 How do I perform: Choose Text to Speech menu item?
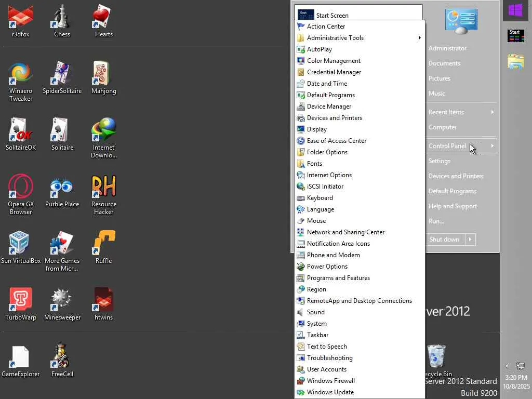[x=360, y=347]
